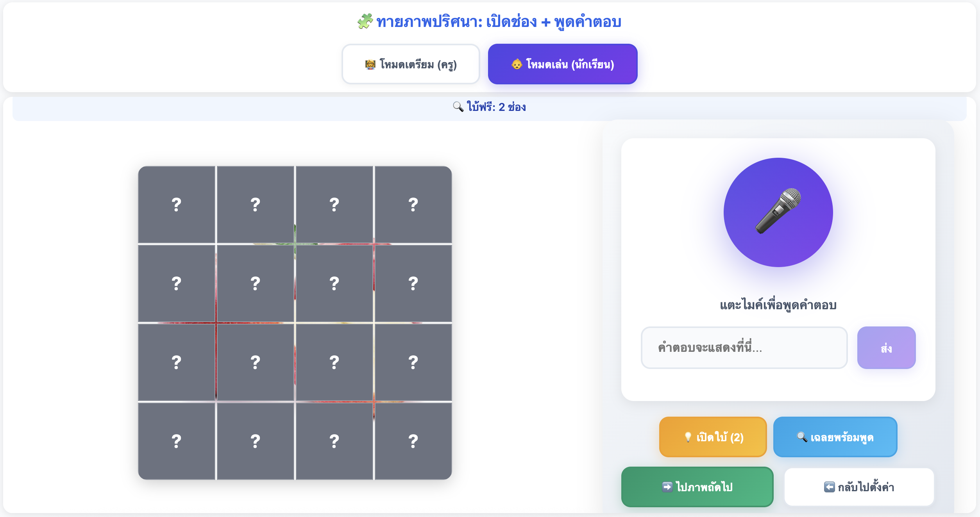
Task: Tap the microphone icon to speak answer
Action: tap(778, 212)
